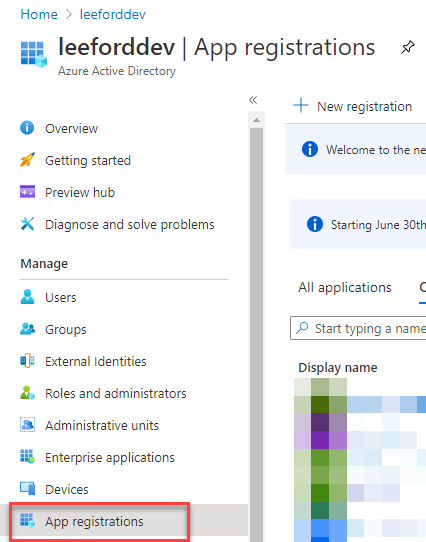Open the Overview menu item
The image size is (426, 542).
tap(71, 129)
